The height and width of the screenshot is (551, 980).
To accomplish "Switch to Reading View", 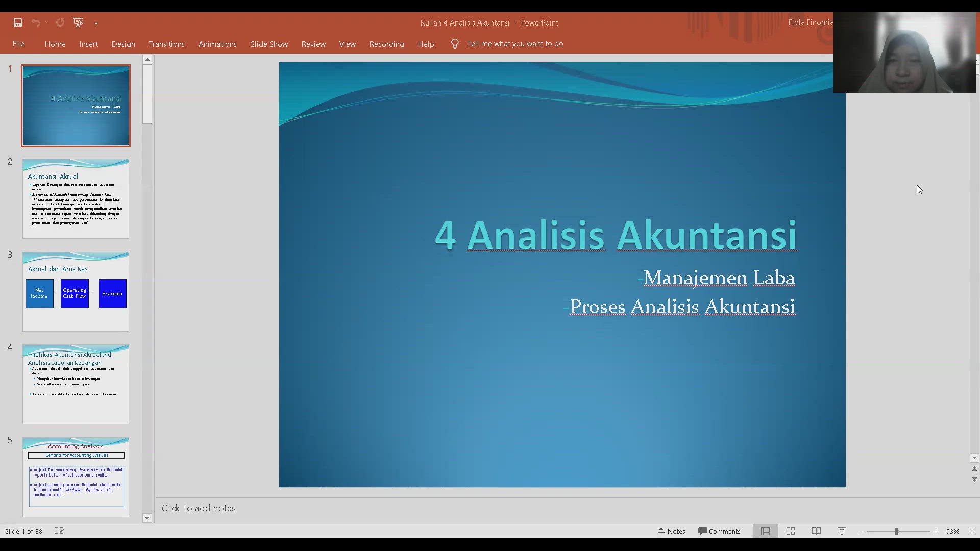I will [816, 531].
